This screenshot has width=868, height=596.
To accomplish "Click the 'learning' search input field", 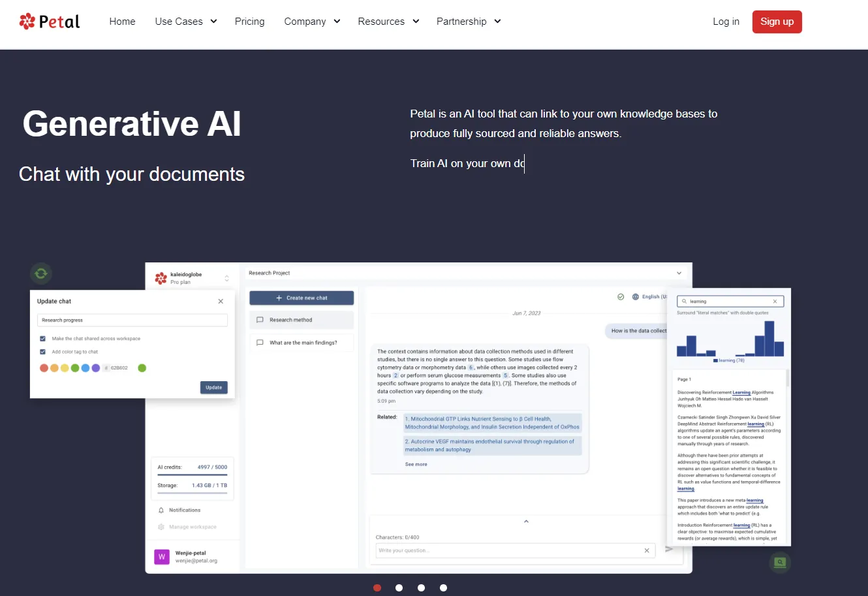I will (x=730, y=302).
